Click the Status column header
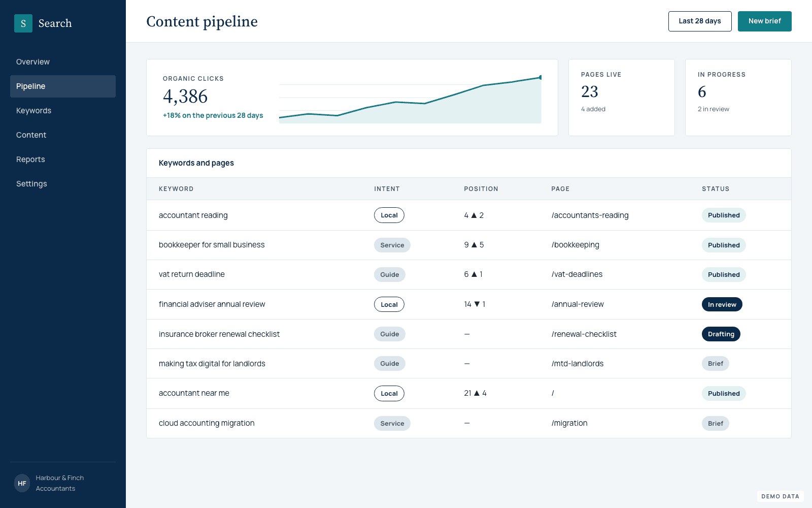Screen dimensions: 812x508 [716, 189]
